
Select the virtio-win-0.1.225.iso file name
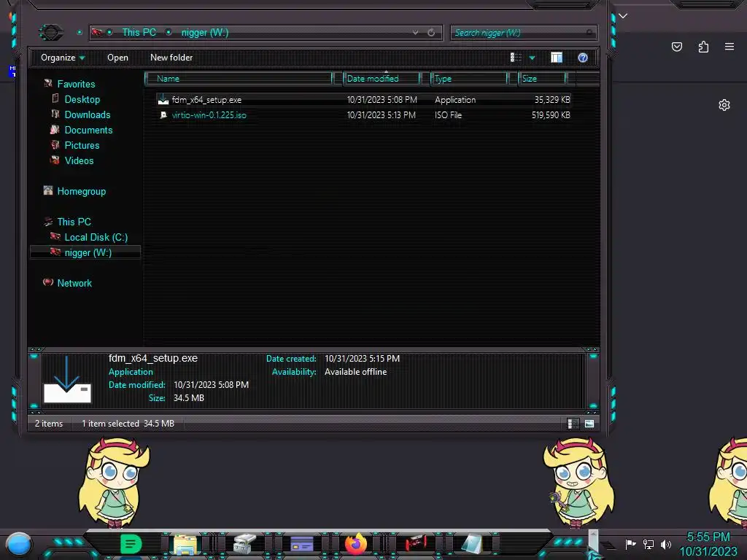pos(209,114)
